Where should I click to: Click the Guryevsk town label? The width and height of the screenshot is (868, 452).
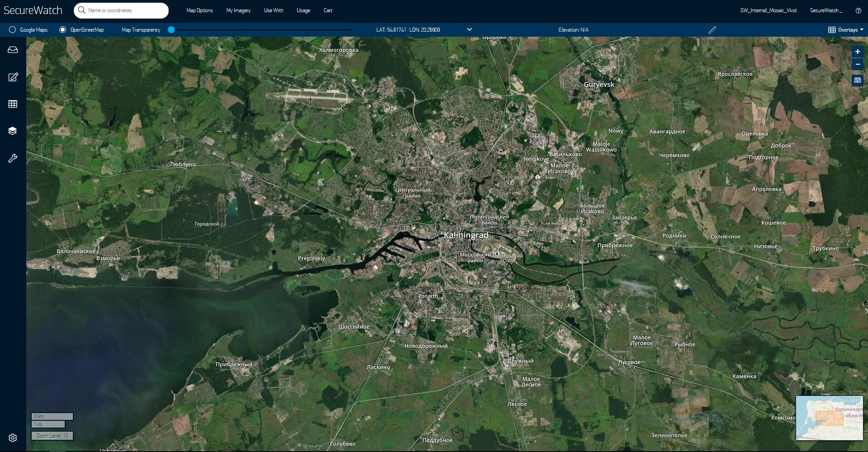click(x=599, y=85)
